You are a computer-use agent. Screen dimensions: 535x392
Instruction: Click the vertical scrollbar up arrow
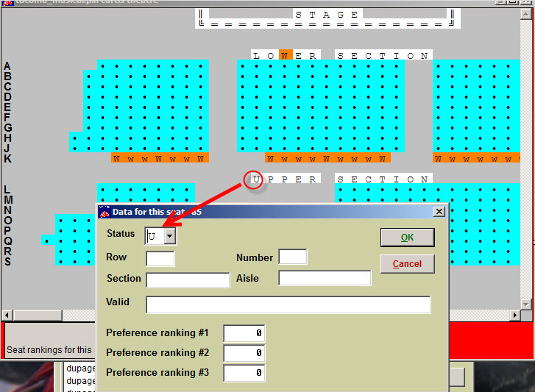tap(525, 14)
